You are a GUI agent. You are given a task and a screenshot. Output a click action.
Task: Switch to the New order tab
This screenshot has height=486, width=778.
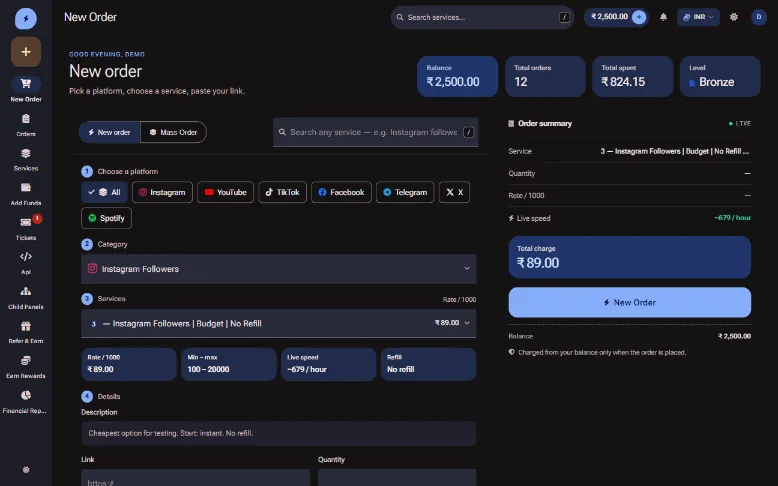(110, 132)
